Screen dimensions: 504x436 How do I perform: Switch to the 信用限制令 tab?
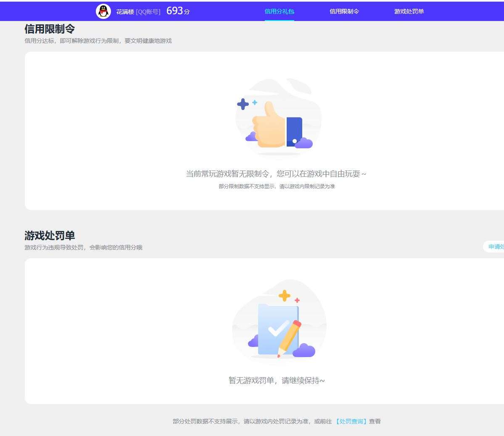(x=344, y=12)
